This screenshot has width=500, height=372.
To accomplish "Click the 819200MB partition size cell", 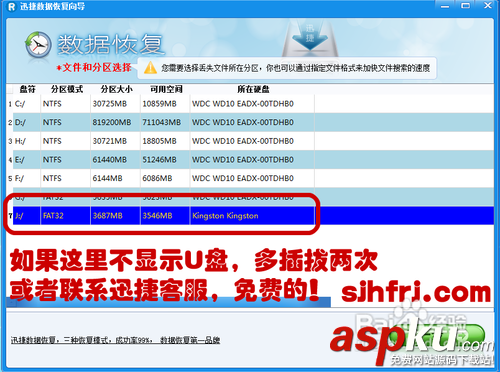I will pos(115,123).
